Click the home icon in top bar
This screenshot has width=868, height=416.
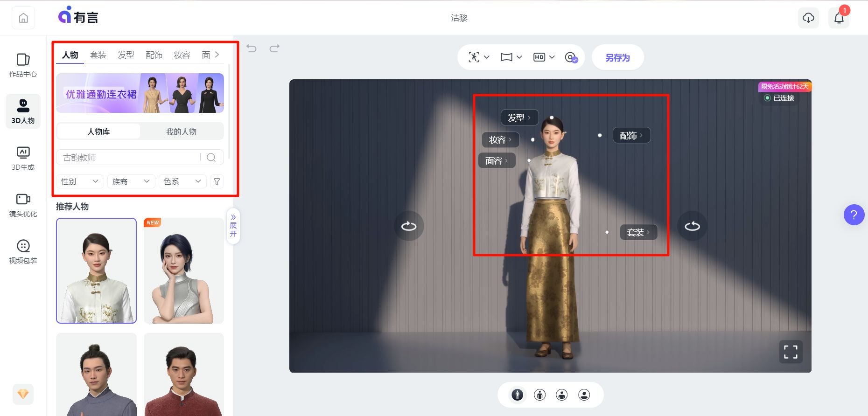tap(23, 18)
